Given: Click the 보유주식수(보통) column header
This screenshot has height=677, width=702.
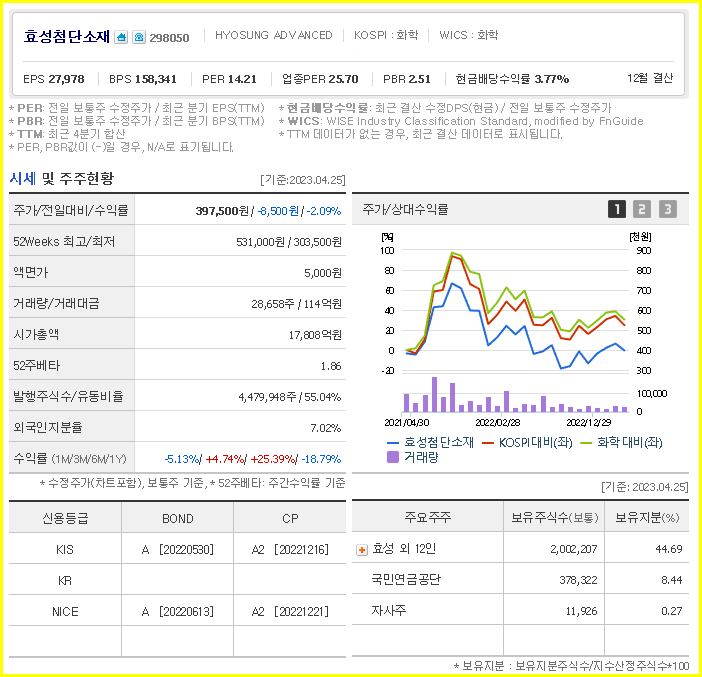Looking at the screenshot, I should (x=554, y=518).
